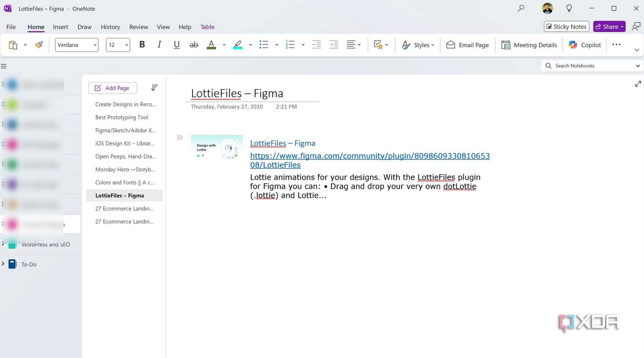Decrease the indent level
This screenshot has width=644, height=358.
pos(317,45)
